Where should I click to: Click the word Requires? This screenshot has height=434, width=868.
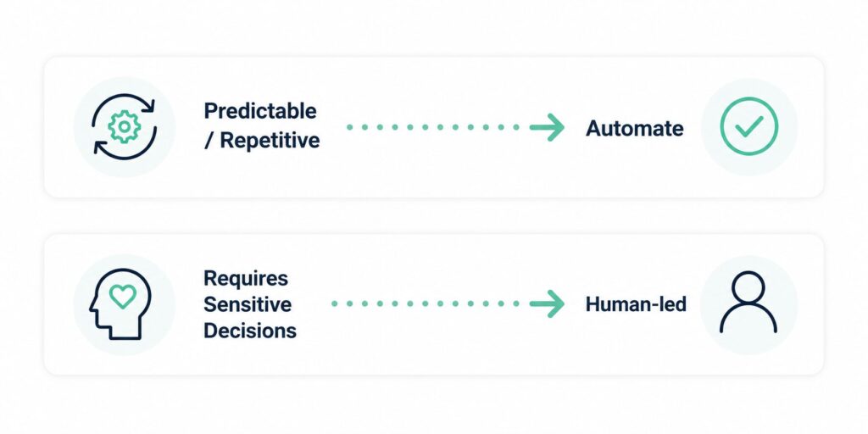tap(246, 278)
